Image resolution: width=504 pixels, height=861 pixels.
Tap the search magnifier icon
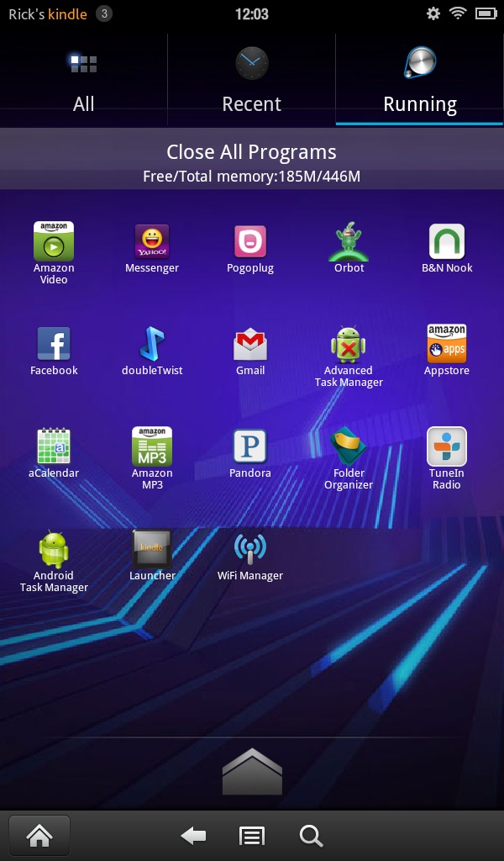pos(311,837)
